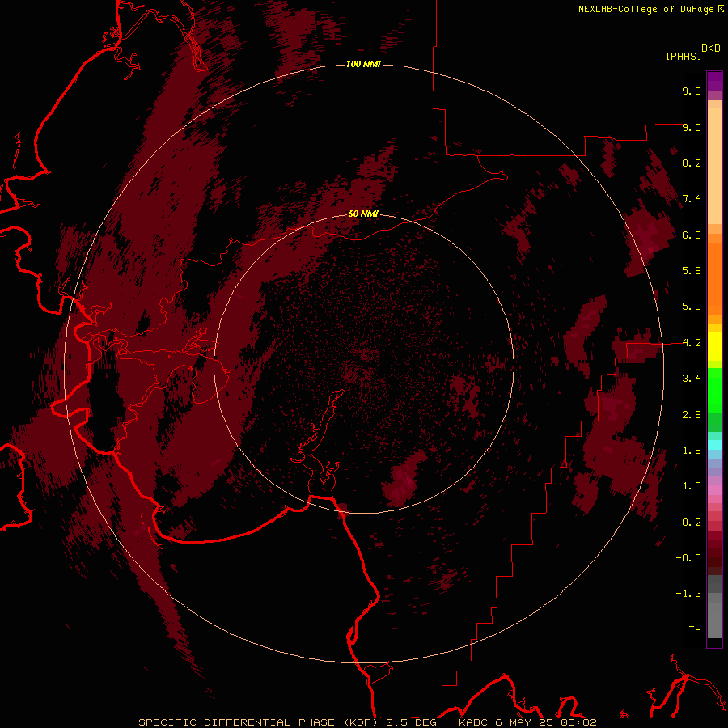This screenshot has height=728, width=728.
Task: Click the 8.2 value on the color scale
Action: tap(692, 163)
